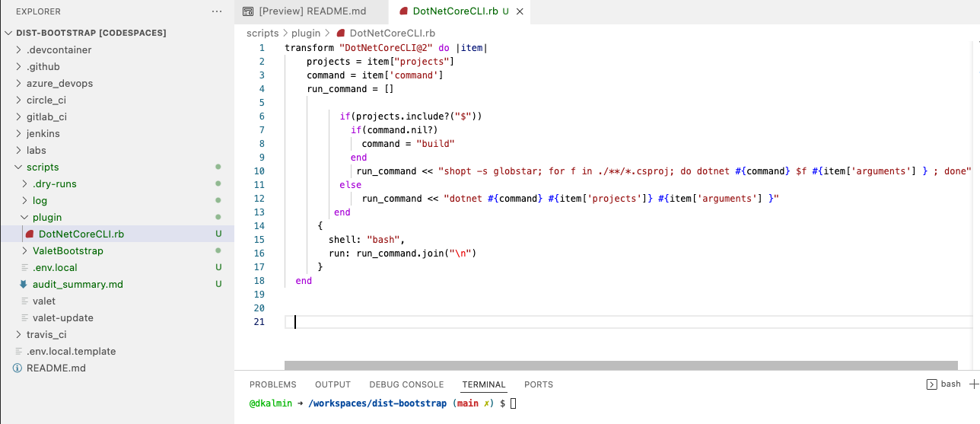Expand the circle_ci folder
Image resolution: width=980 pixels, height=424 pixels.
(19, 100)
